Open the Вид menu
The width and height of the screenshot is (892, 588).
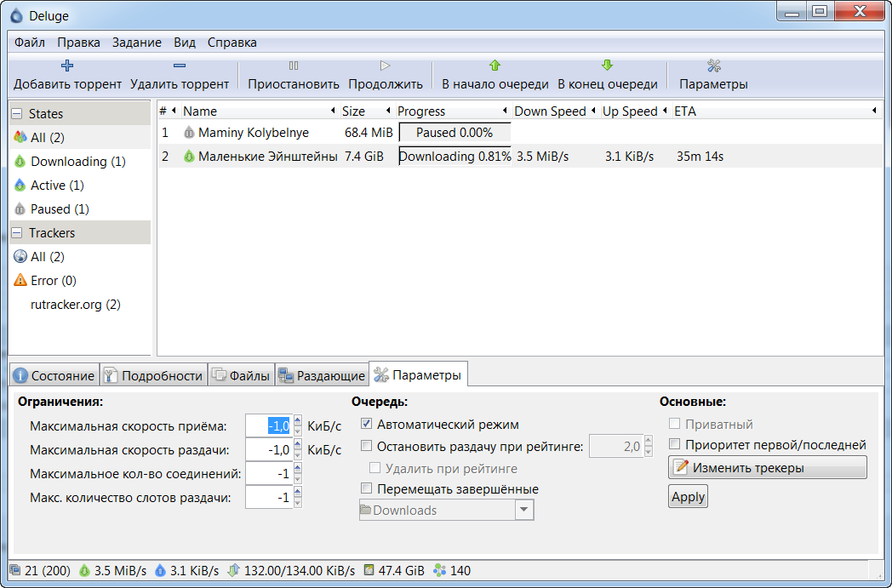click(x=185, y=42)
